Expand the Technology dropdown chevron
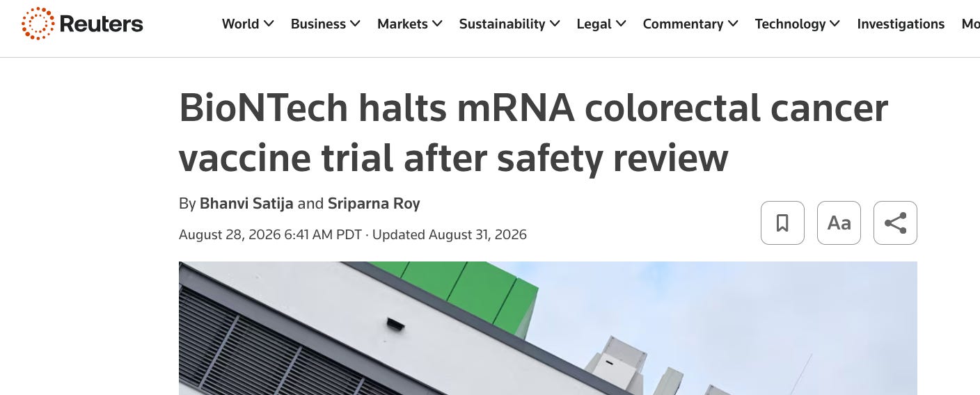Image resolution: width=980 pixels, height=395 pixels. (x=835, y=24)
